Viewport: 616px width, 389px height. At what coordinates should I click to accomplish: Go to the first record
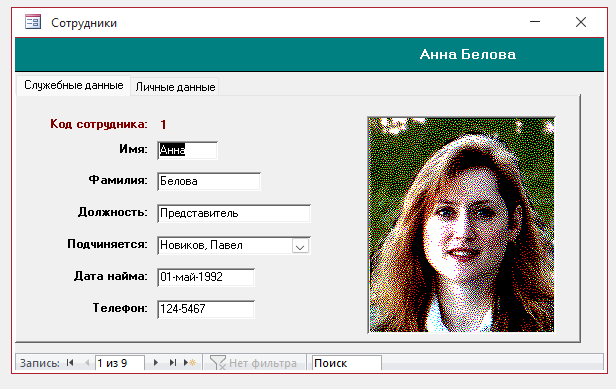(x=70, y=363)
